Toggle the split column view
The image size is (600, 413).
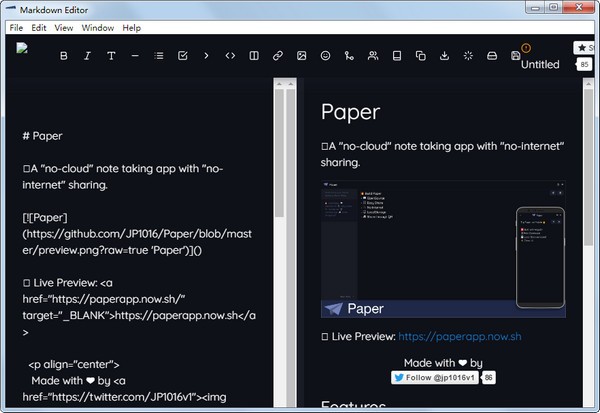pyautogui.click(x=254, y=56)
